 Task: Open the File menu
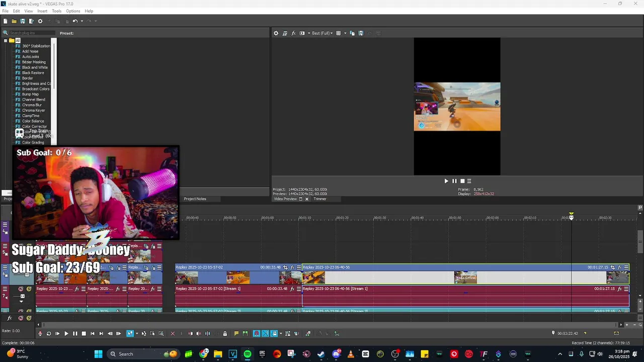click(x=5, y=11)
